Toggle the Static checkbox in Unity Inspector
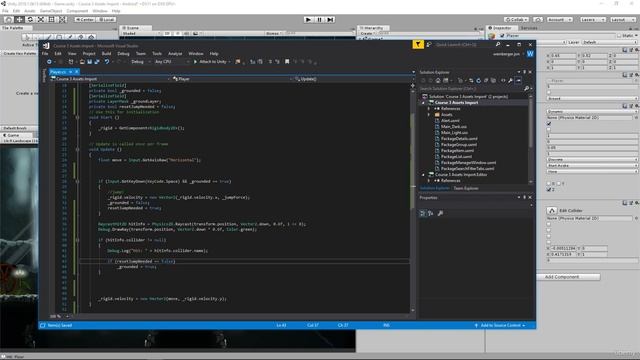The width and height of the screenshot is (640, 360). click(x=619, y=36)
